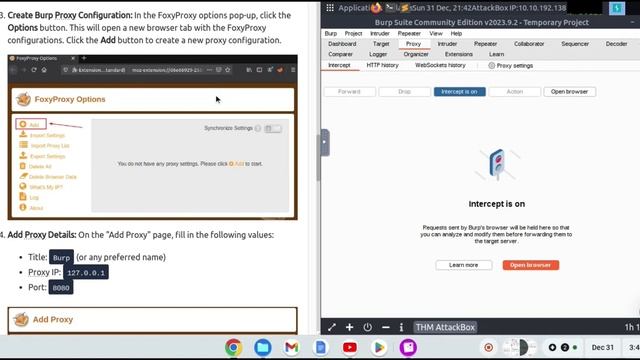
Task: Click the FoxyProxy fox logo in Add Proxy header
Action: (21, 319)
